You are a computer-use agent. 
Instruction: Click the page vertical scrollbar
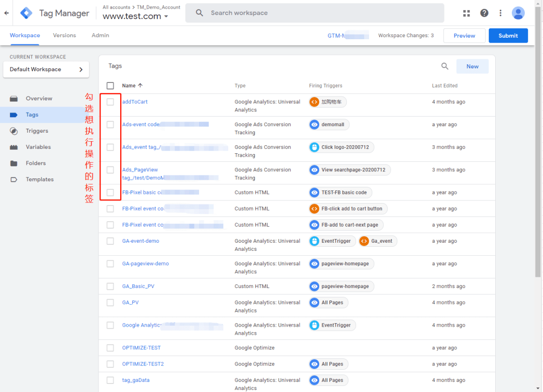538,142
